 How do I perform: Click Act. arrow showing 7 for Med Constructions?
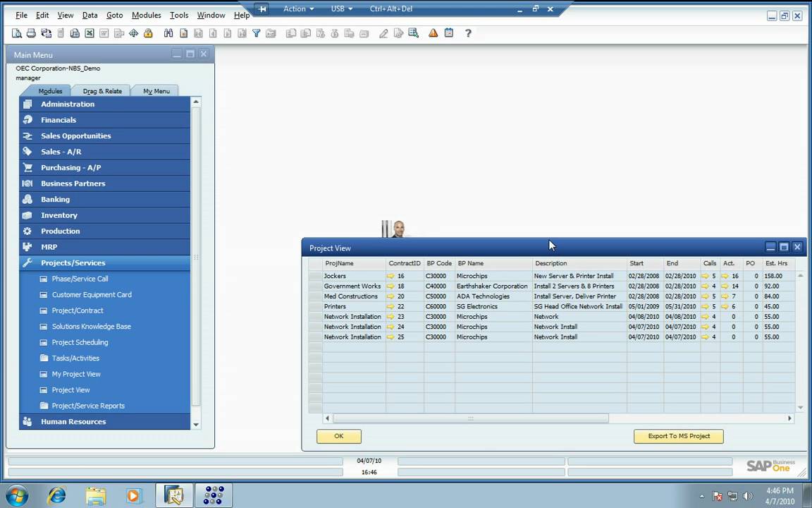(725, 296)
